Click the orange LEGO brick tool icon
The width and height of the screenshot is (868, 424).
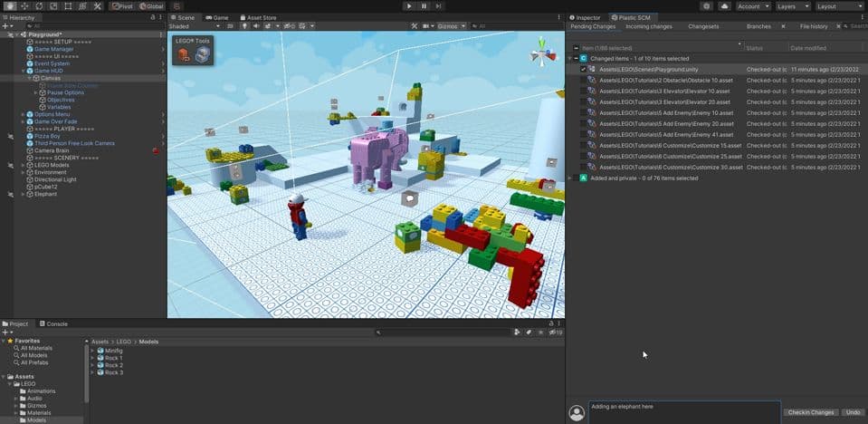tap(184, 56)
